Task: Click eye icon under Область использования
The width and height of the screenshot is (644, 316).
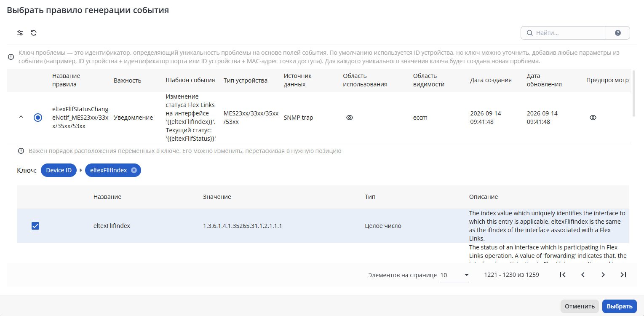Action: [x=350, y=118]
